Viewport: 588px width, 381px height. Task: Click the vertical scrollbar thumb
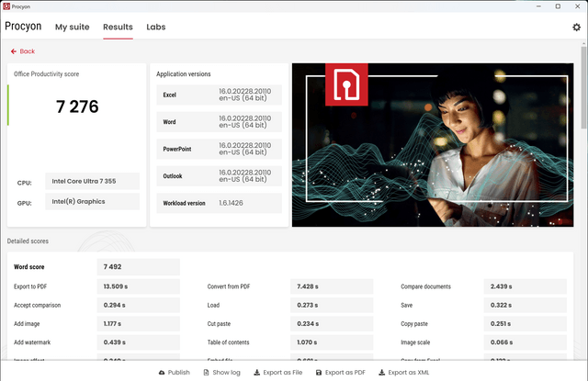click(x=584, y=88)
